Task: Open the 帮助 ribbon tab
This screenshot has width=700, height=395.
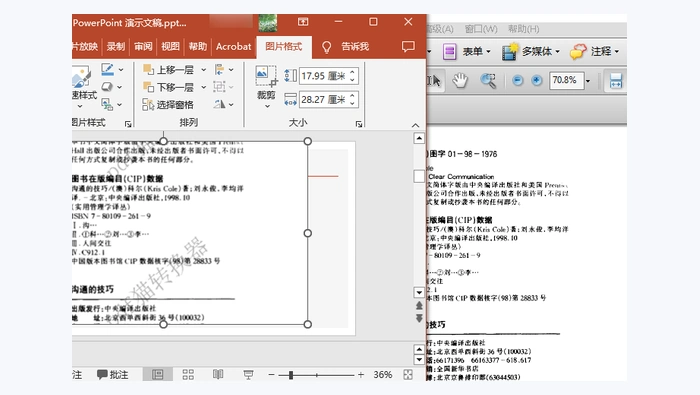Action: (197, 46)
